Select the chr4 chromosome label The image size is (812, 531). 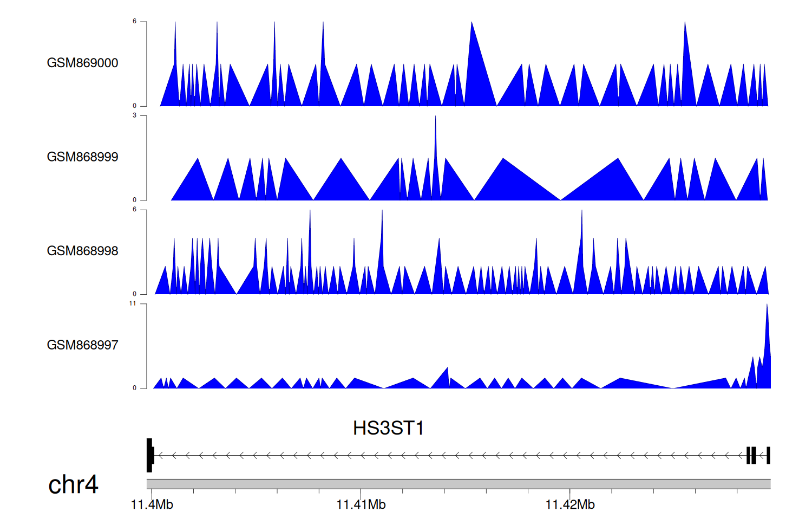tap(73, 484)
